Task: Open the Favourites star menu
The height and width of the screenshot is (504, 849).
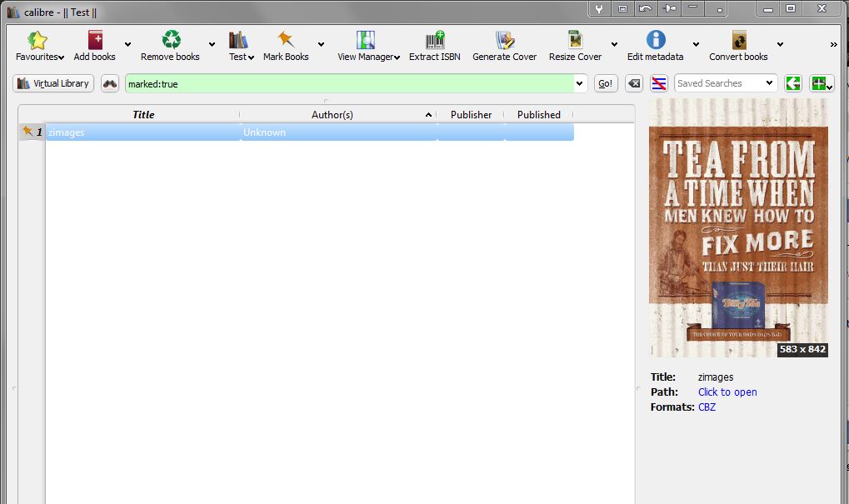Action: click(37, 40)
